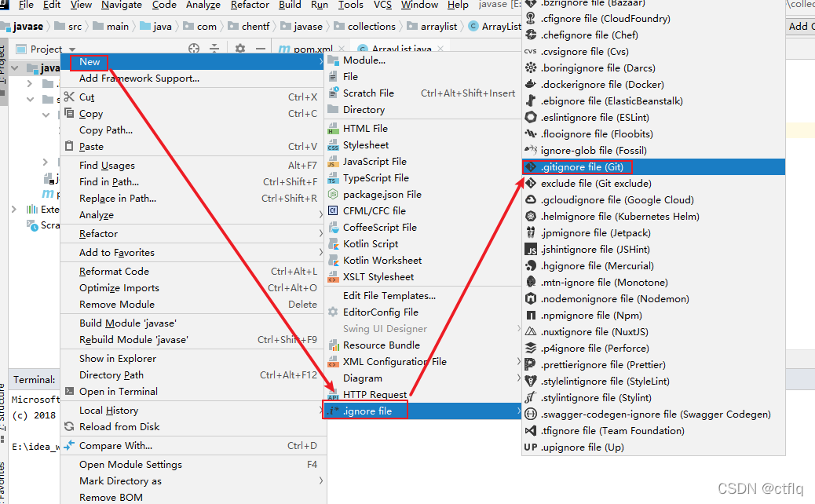815x504 pixels.
Task: Click the Prettier icon for .prettierignore
Action: point(530,365)
